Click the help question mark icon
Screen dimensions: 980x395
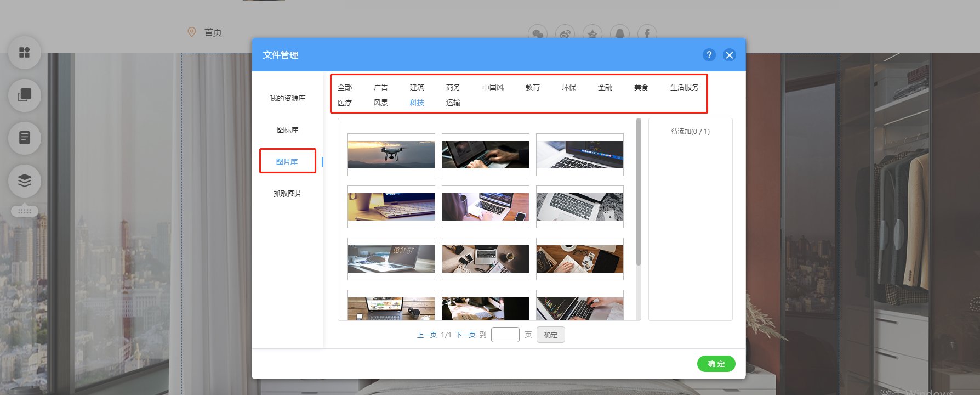coord(709,55)
